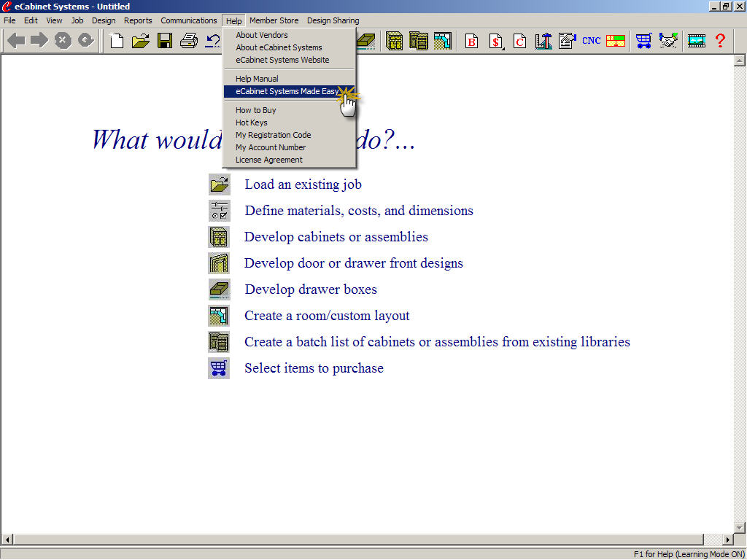The width and height of the screenshot is (747, 560).
Task: Close the open Help menu
Action: 233,20
